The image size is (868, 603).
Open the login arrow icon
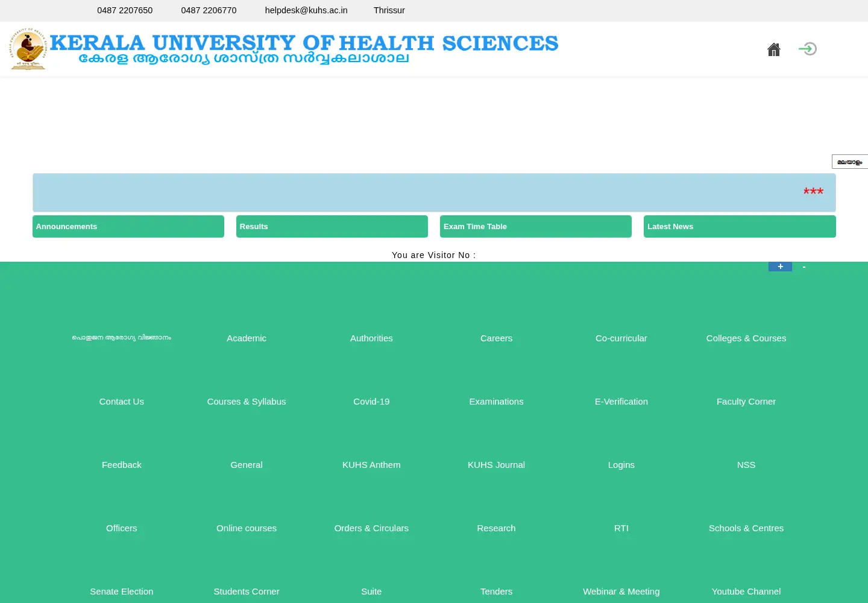pyautogui.click(x=808, y=49)
